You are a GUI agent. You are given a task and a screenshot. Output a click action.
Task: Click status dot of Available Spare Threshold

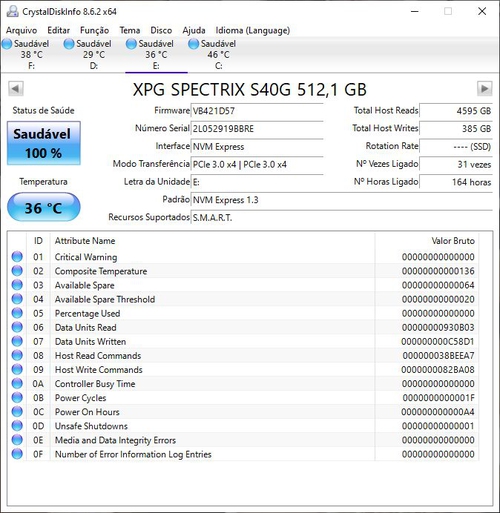(x=17, y=299)
